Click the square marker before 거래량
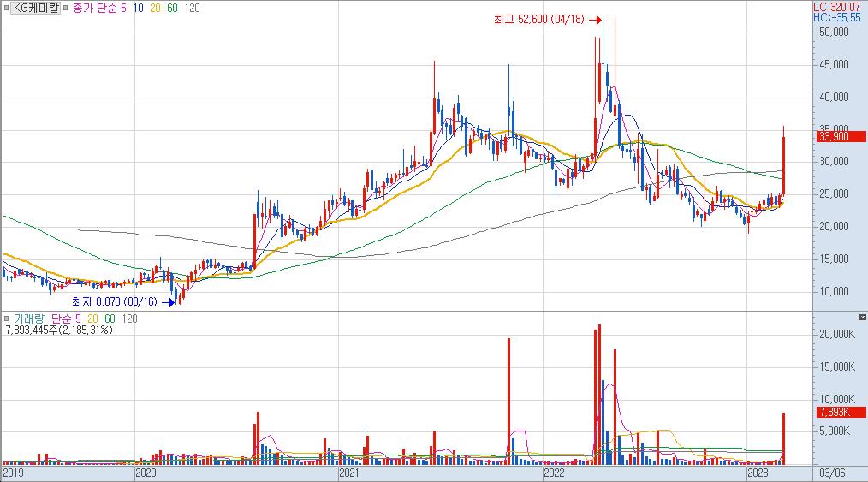Screen dimensions: 868x482 tap(6, 318)
